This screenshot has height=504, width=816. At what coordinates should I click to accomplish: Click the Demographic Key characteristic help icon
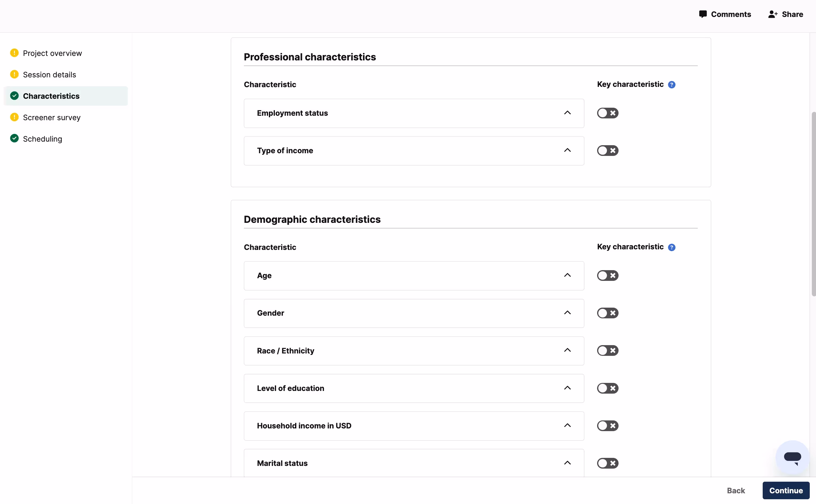(672, 247)
